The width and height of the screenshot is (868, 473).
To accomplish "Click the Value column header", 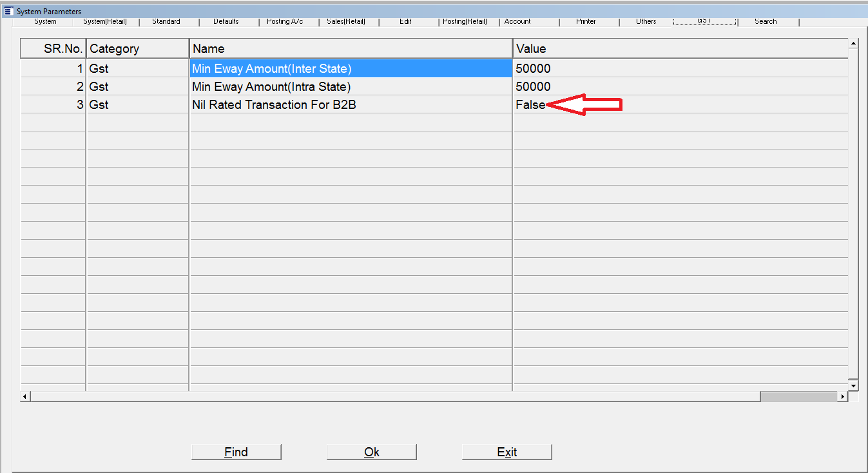I will (x=680, y=48).
